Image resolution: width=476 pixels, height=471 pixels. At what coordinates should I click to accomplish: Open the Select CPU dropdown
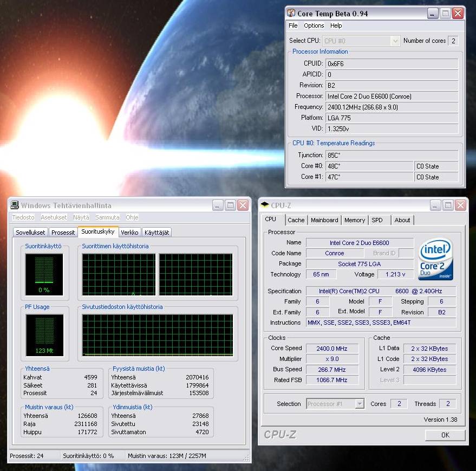coord(395,41)
